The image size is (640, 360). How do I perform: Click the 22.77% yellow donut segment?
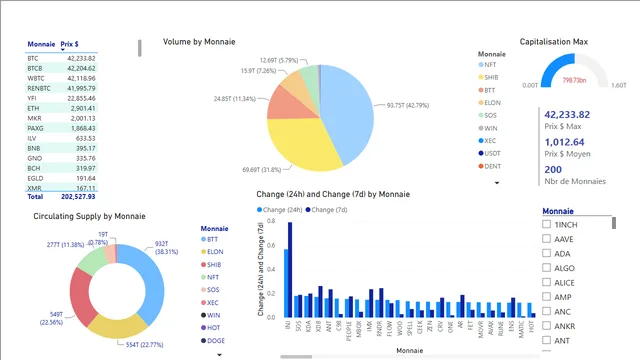118,327
